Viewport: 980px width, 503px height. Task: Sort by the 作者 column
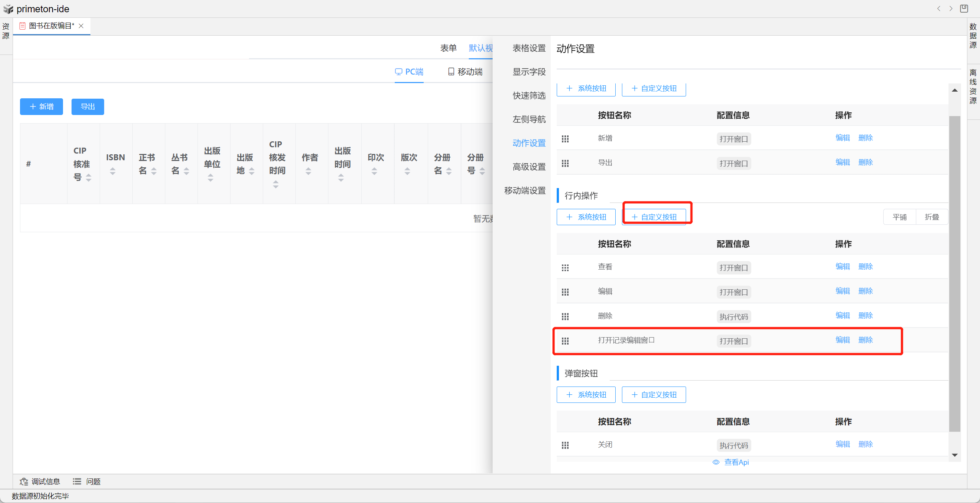coord(308,171)
